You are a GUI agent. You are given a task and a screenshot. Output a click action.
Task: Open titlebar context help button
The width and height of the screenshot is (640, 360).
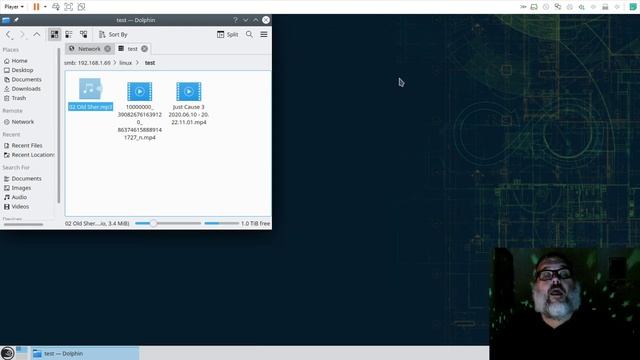[235, 20]
